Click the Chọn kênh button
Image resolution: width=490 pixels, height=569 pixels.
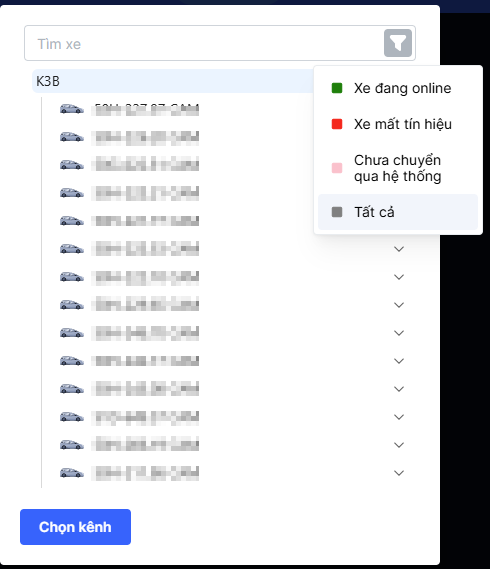point(75,527)
